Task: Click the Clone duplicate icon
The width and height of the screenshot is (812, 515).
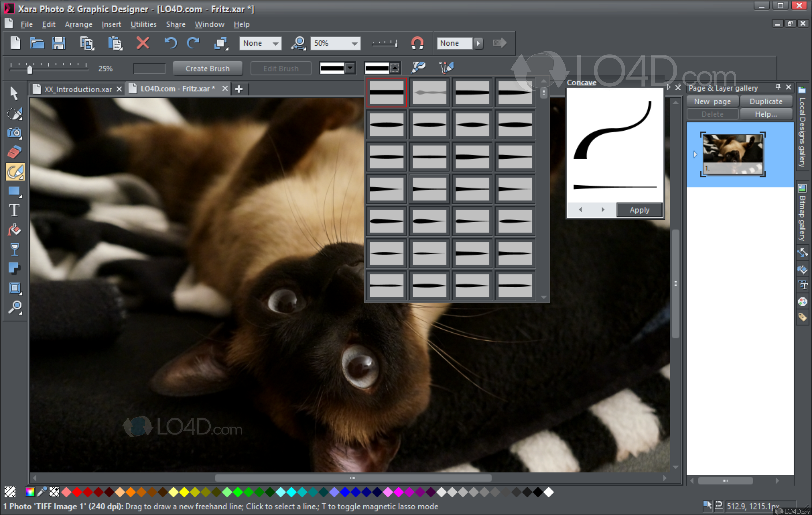Action: click(x=221, y=43)
